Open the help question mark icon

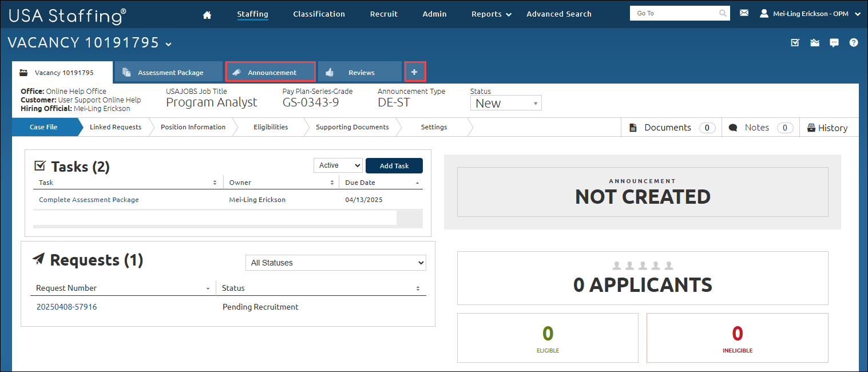coord(854,42)
